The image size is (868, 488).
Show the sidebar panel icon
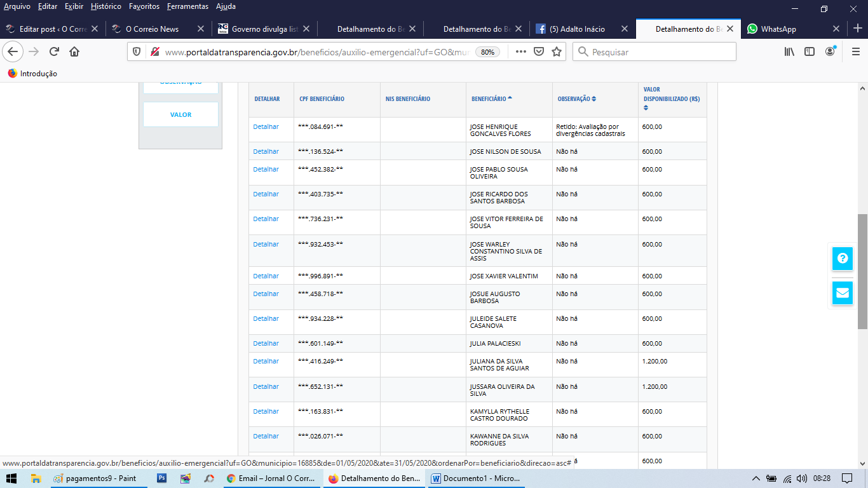pos(810,52)
